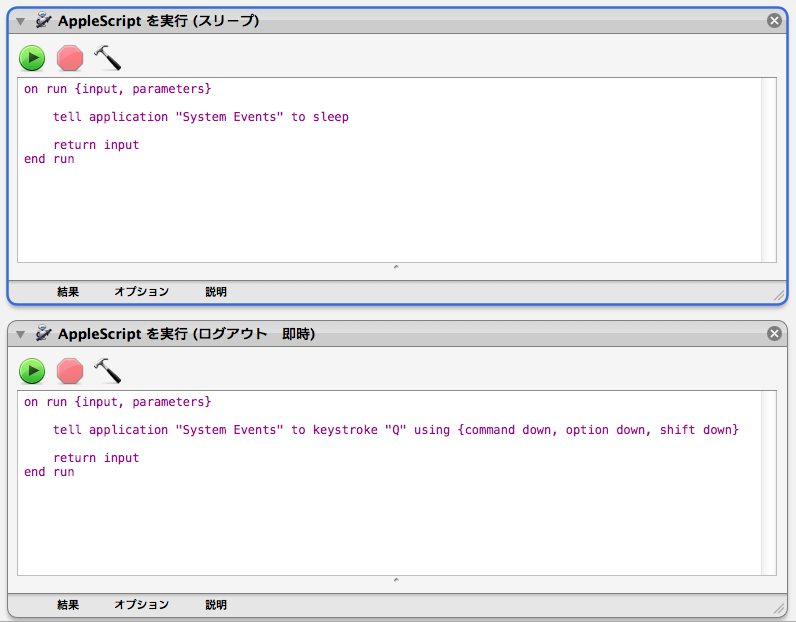Remove the sleep AppleScript action
Viewport: 796px width, 622px height.
(774, 20)
